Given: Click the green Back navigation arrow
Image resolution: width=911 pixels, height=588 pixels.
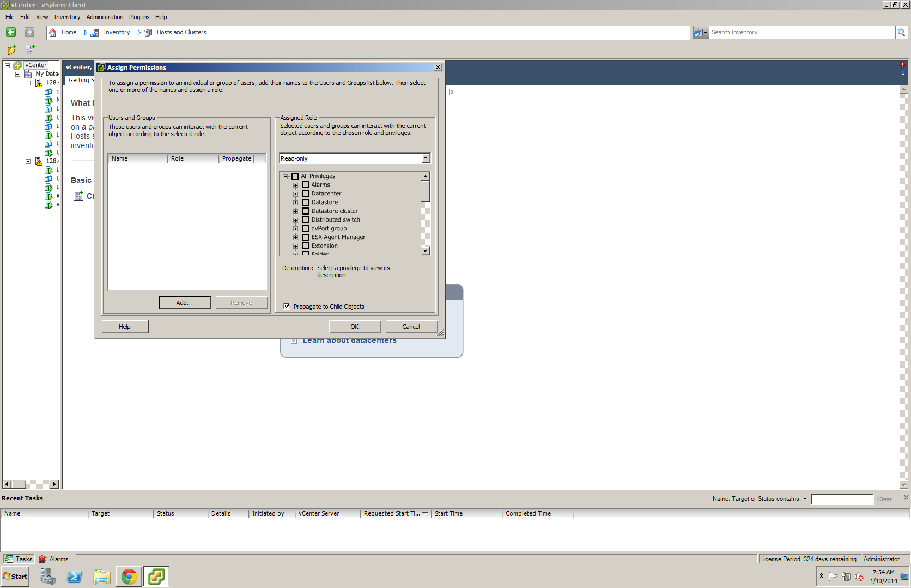Looking at the screenshot, I should click(11, 33).
